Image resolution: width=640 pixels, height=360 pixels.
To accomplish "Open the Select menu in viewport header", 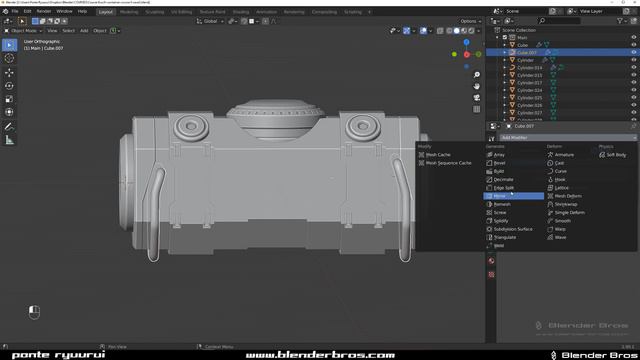I will [68, 31].
